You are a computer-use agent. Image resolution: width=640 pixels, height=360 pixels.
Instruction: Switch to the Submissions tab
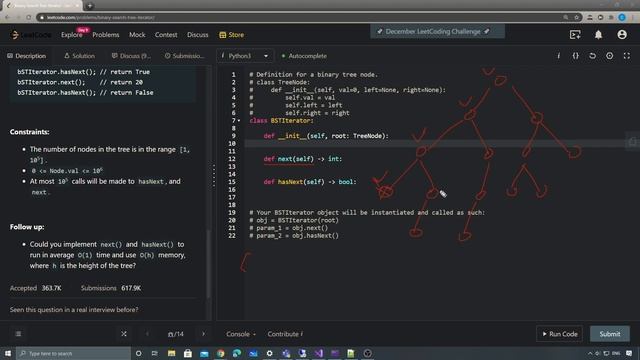pyautogui.click(x=184, y=56)
